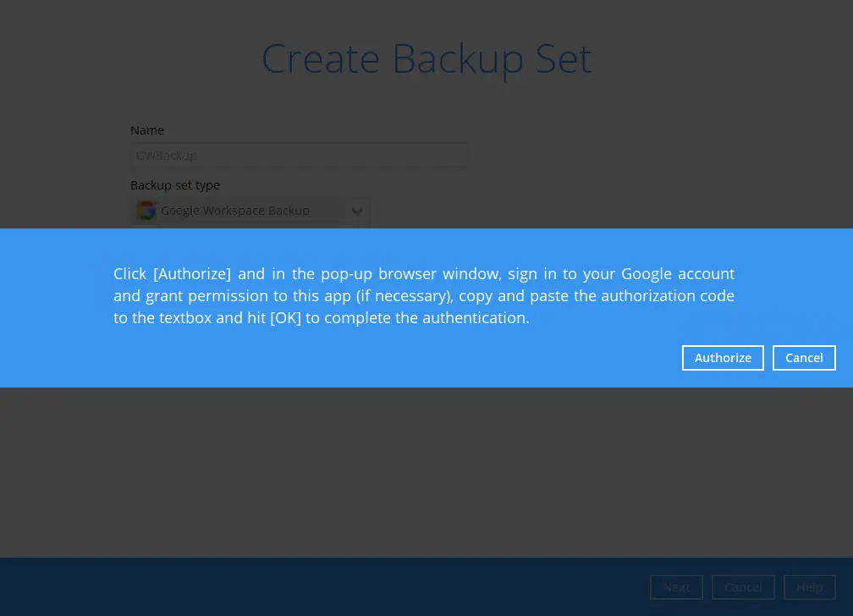This screenshot has width=853, height=616.
Task: Click the chevron arrow on the type selector
Action: pos(356,211)
